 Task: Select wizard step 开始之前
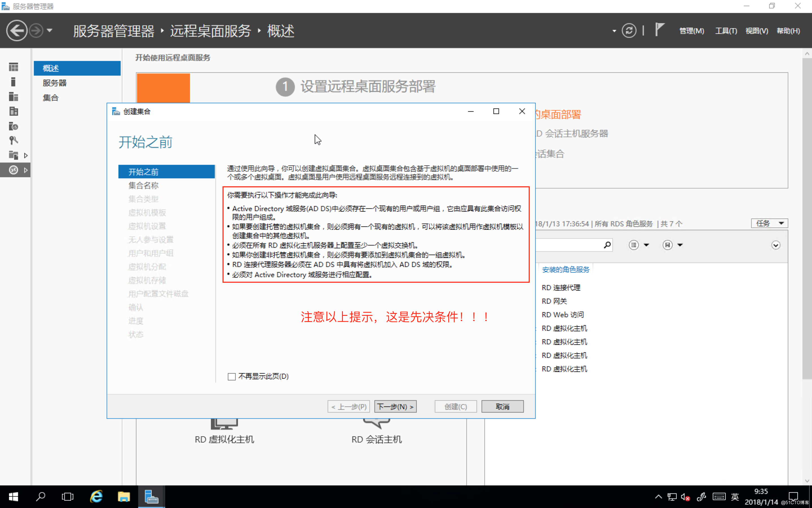pyautogui.click(x=166, y=172)
